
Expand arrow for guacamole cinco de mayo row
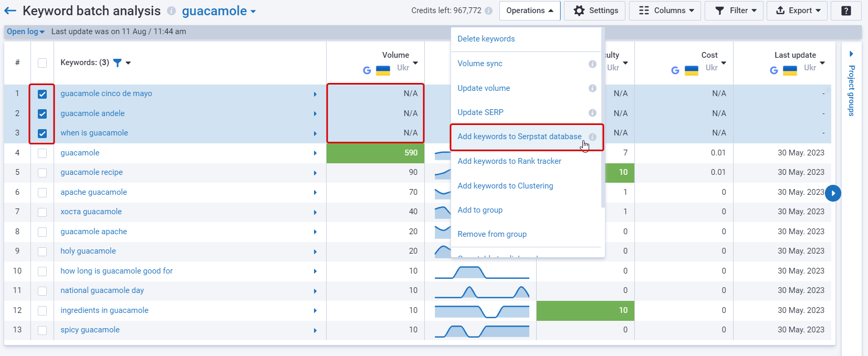[315, 95]
